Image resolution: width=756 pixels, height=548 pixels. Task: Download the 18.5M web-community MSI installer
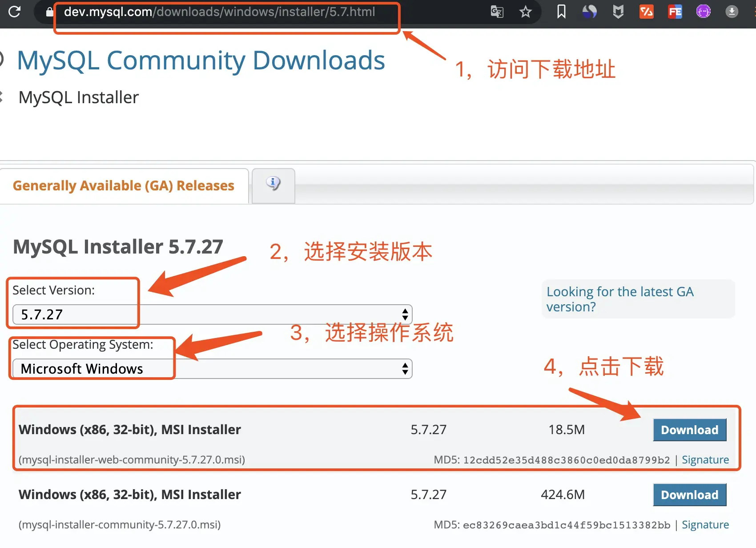tap(690, 430)
